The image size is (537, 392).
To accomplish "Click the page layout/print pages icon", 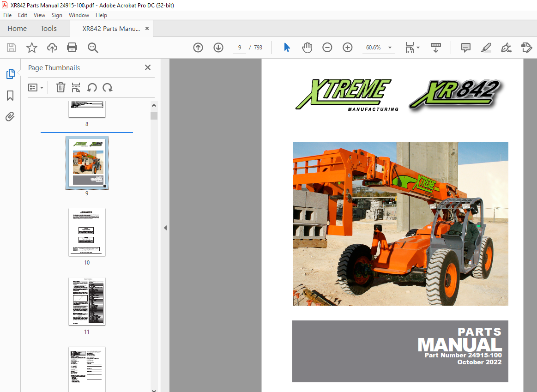I will 76,88.
